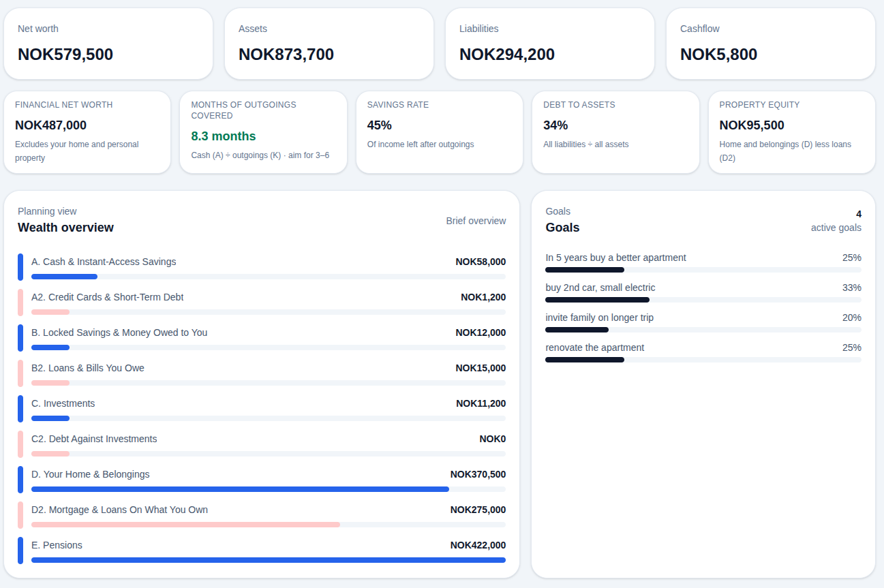Select the row label A. Cash & Instant-Access Savings
884x588 pixels.
pyautogui.click(x=104, y=262)
